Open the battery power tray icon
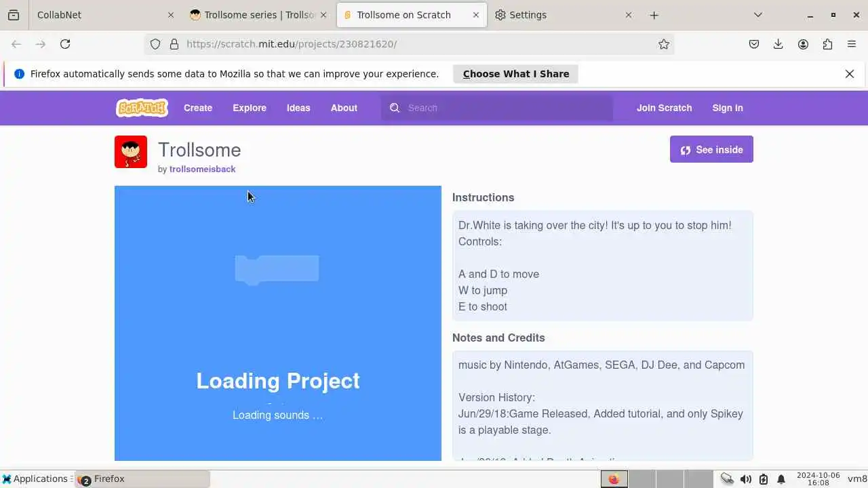This screenshot has height=488, width=868. pos(764,479)
